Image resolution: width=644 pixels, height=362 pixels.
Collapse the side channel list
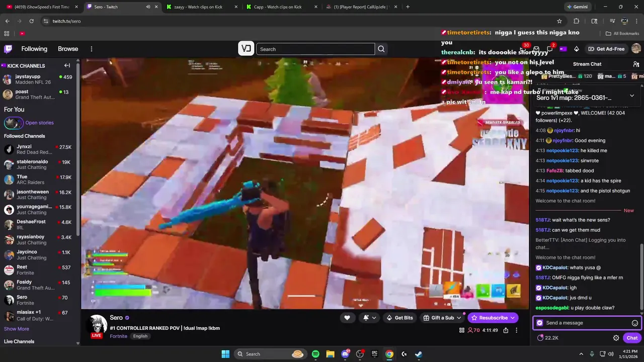67,65
